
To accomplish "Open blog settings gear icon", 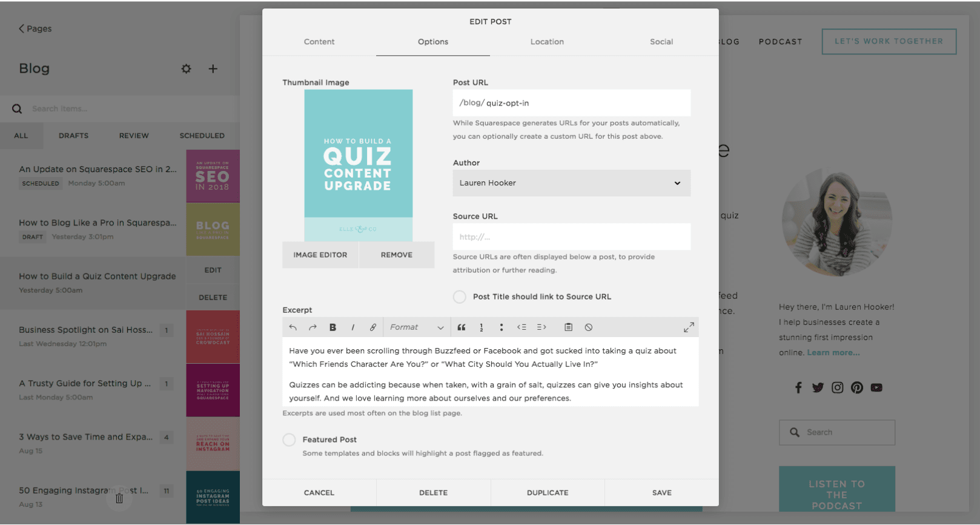I will 187,69.
